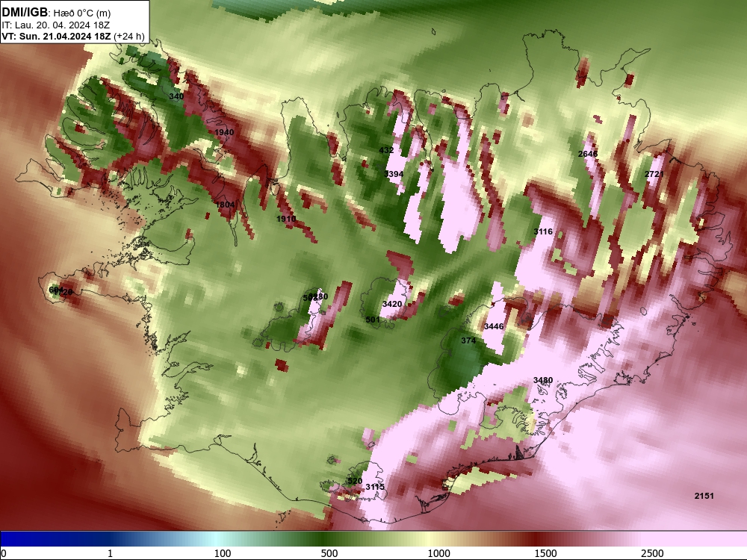Click the color scale tick label 1500
The image size is (747, 560).
[x=545, y=553]
